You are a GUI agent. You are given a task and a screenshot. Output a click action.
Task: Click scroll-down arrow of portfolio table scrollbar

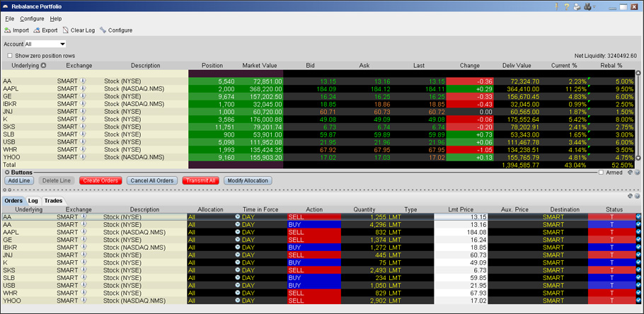click(x=638, y=158)
